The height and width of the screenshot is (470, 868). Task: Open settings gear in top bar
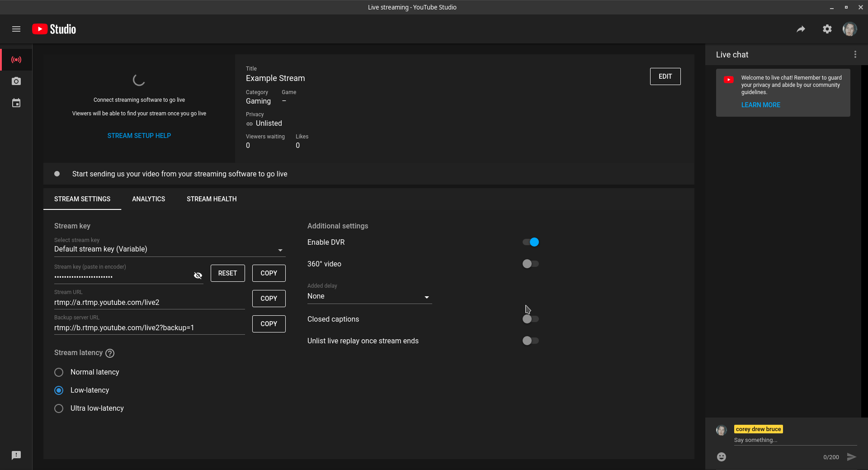(x=827, y=29)
